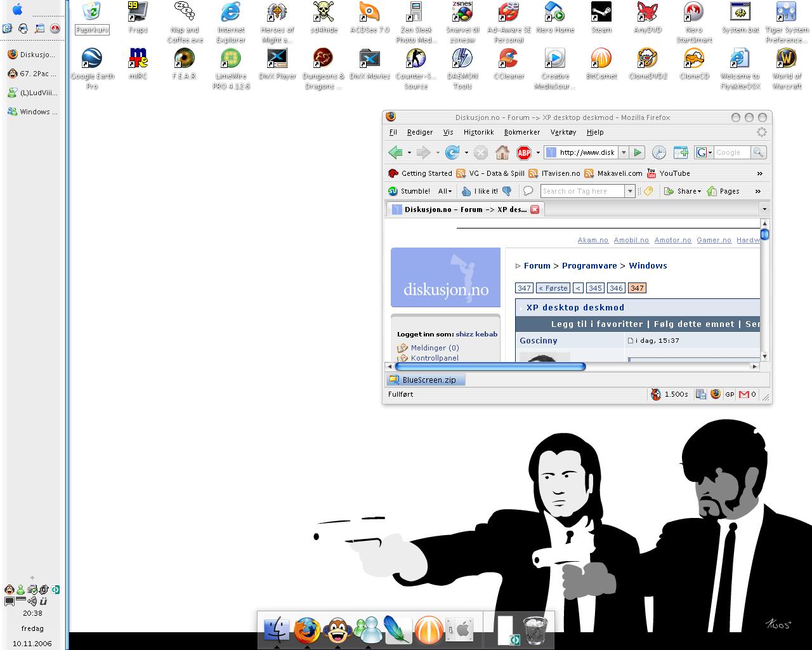Screen dimensions: 812x650
Task: Open the YouTube bookmark
Action: click(668, 173)
